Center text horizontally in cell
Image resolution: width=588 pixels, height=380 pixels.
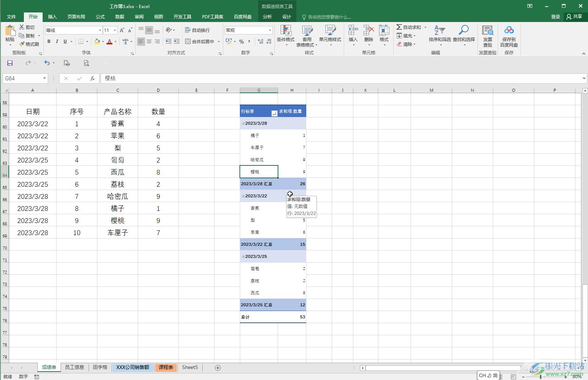point(149,41)
